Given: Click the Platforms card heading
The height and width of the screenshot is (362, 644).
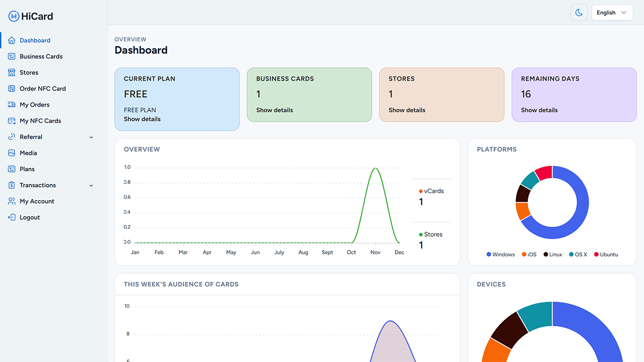Looking at the screenshot, I should tap(497, 149).
